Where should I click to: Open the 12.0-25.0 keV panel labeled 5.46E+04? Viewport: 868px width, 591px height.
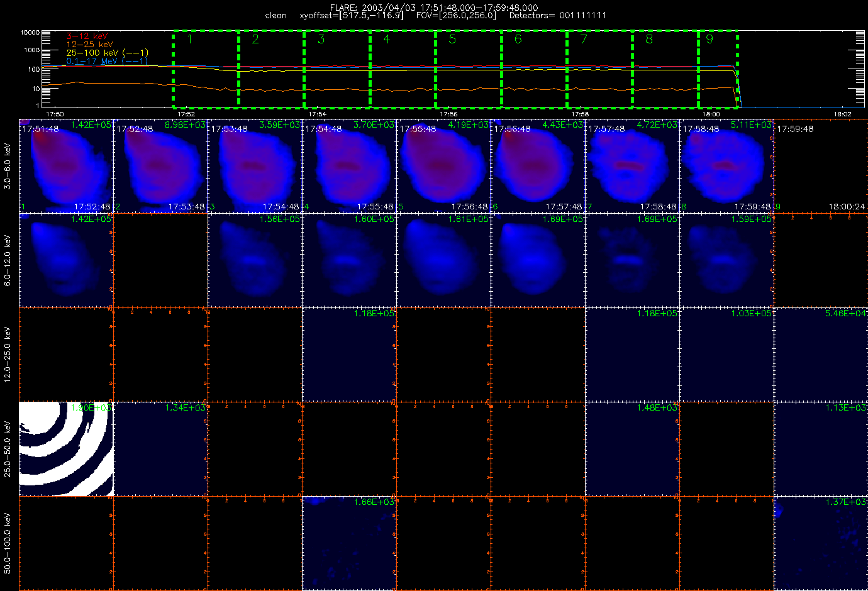click(821, 355)
